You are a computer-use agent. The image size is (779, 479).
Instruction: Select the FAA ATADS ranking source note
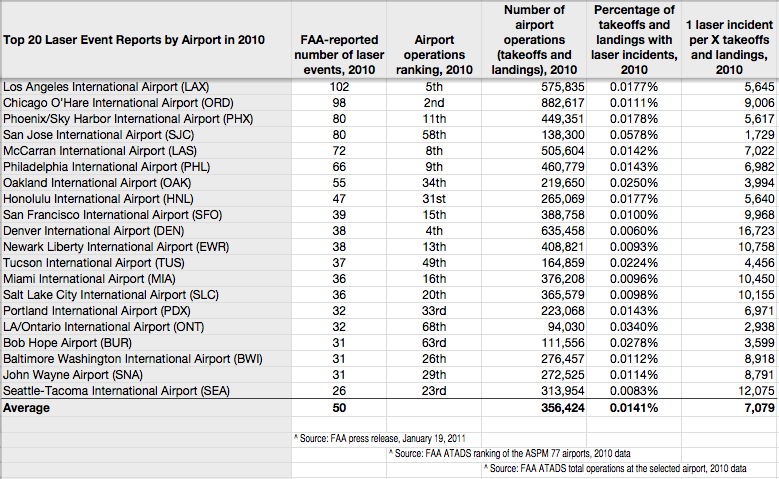coord(510,454)
